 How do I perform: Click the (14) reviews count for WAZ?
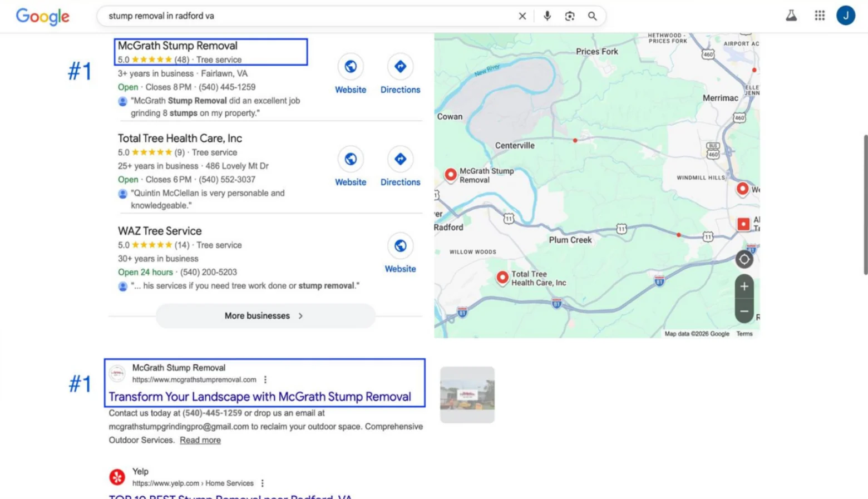[x=182, y=245]
